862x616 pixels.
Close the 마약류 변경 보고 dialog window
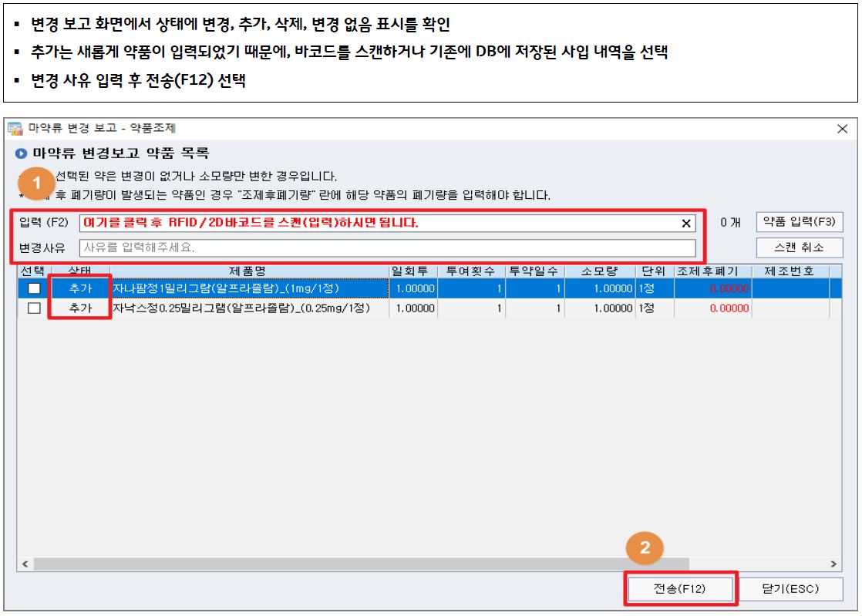(842, 129)
